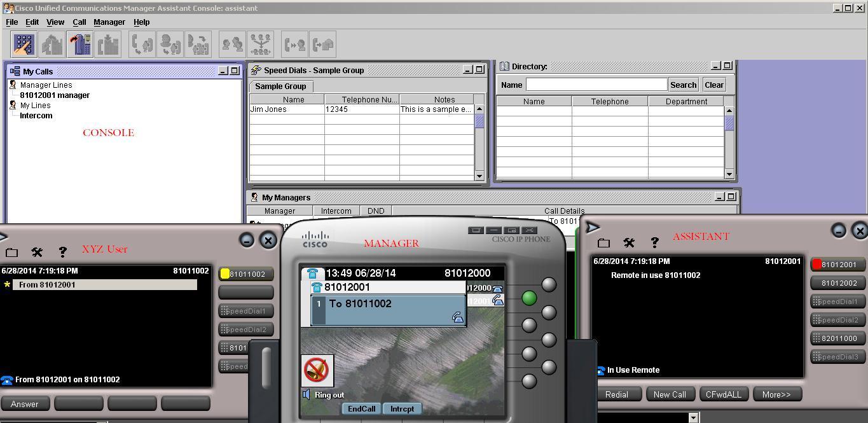Click speedDial1 on the Assistant phone
Screen dimensions: 868x423
(838, 302)
